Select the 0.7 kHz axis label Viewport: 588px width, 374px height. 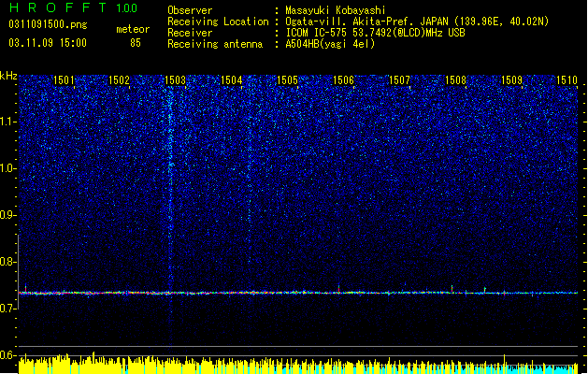8,309
